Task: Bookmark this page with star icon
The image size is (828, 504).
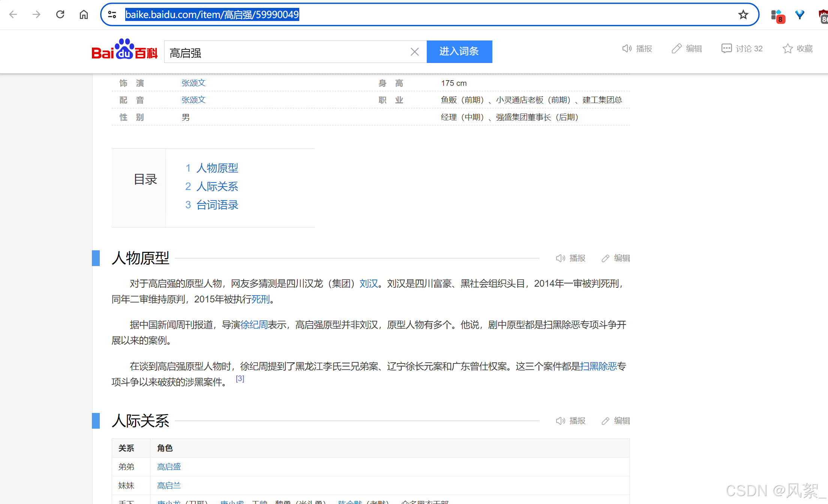Action: (x=743, y=15)
